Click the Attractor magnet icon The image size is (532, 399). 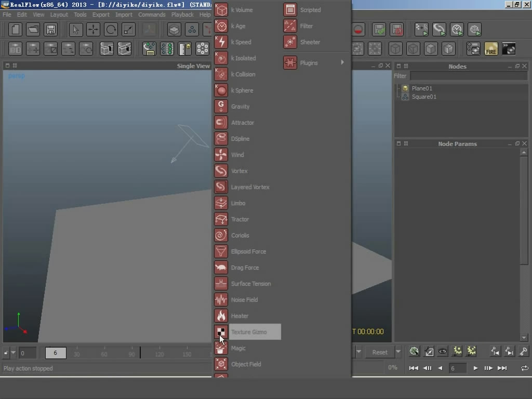(221, 123)
